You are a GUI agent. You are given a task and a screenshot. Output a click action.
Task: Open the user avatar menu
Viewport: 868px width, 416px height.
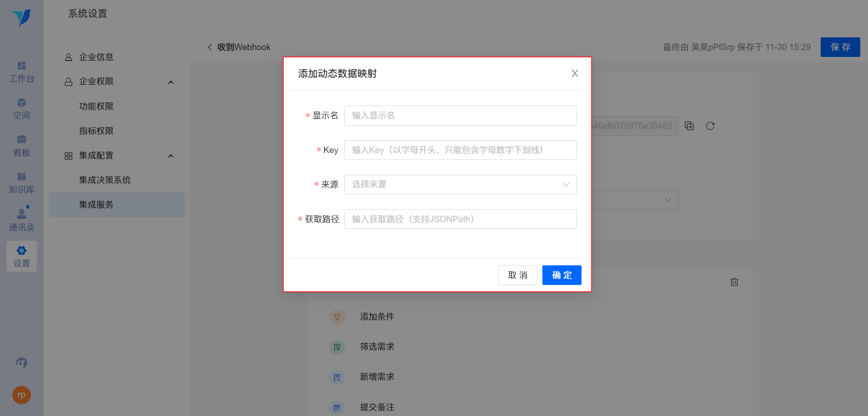pyautogui.click(x=21, y=395)
